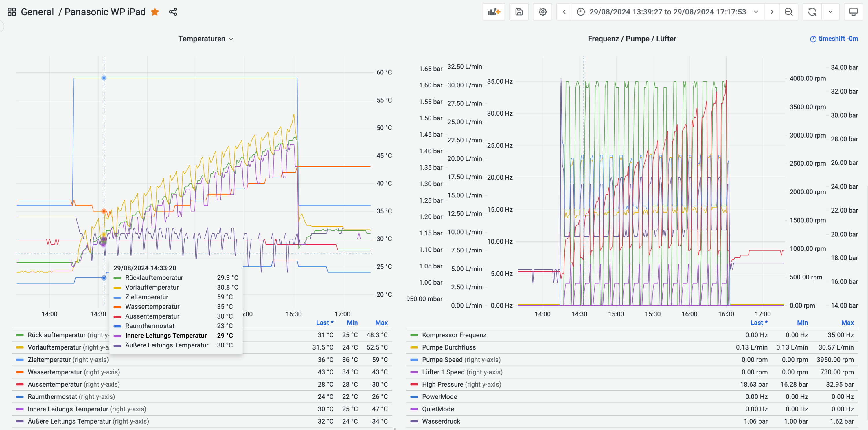
Task: Open the General folder breadcrumb
Action: 37,12
